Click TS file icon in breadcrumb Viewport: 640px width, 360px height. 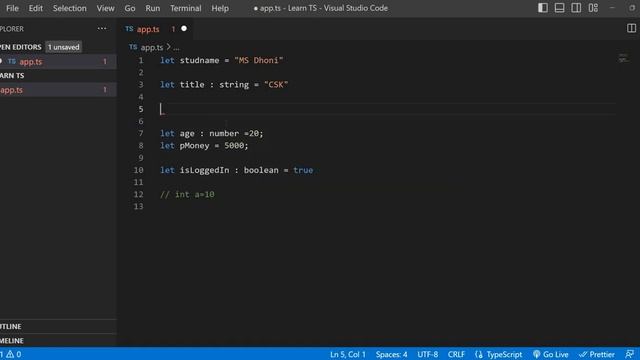[133, 47]
